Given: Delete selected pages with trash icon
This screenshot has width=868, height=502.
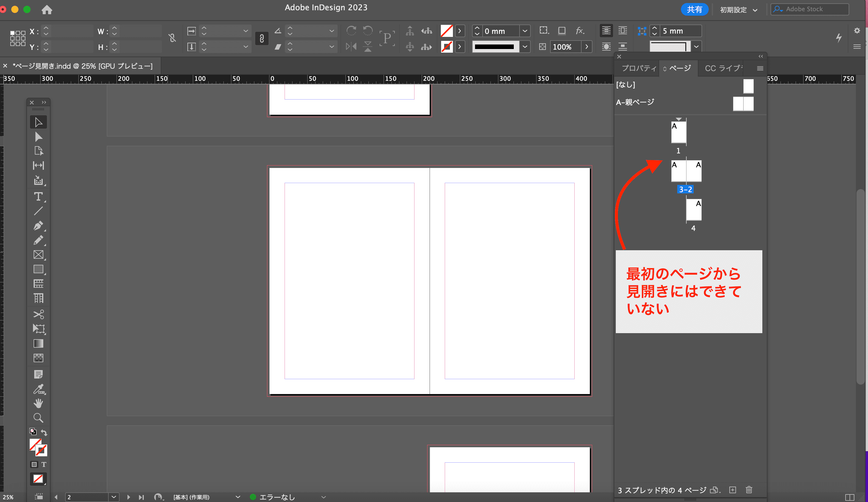Looking at the screenshot, I should coord(749,490).
